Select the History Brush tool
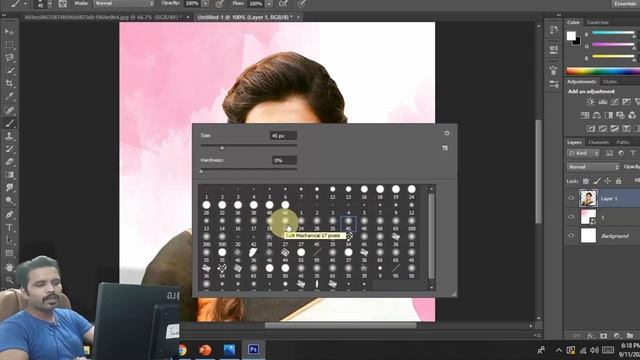 (x=9, y=149)
